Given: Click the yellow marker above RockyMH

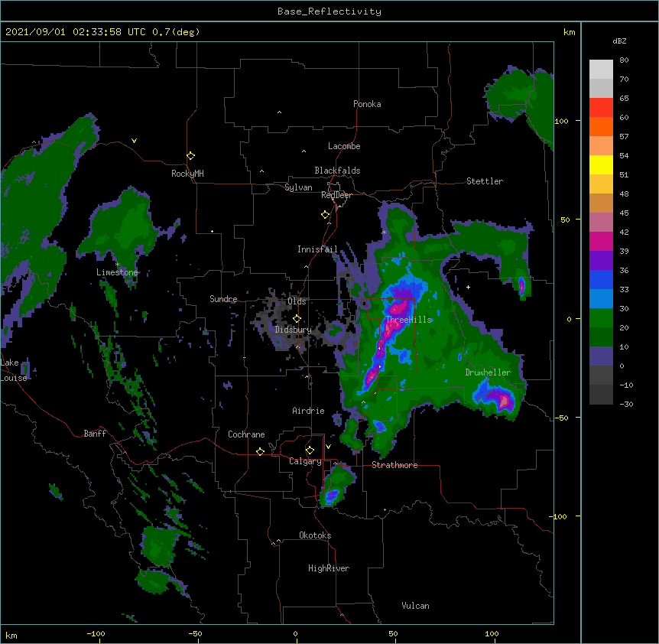Looking at the screenshot, I should [190, 155].
